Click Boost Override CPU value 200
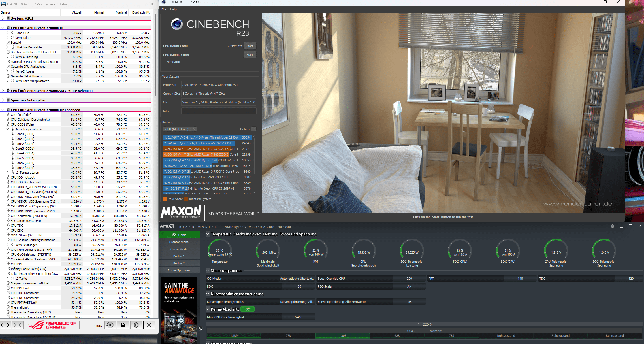Viewport: 644px width, 344px height. pos(409,279)
